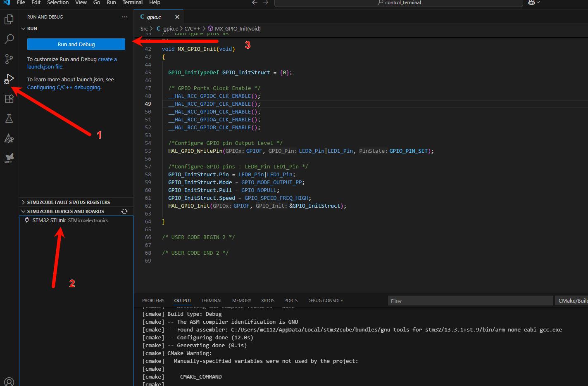
Task: Click gpio.c in the breadcrumb path
Action: (170, 28)
